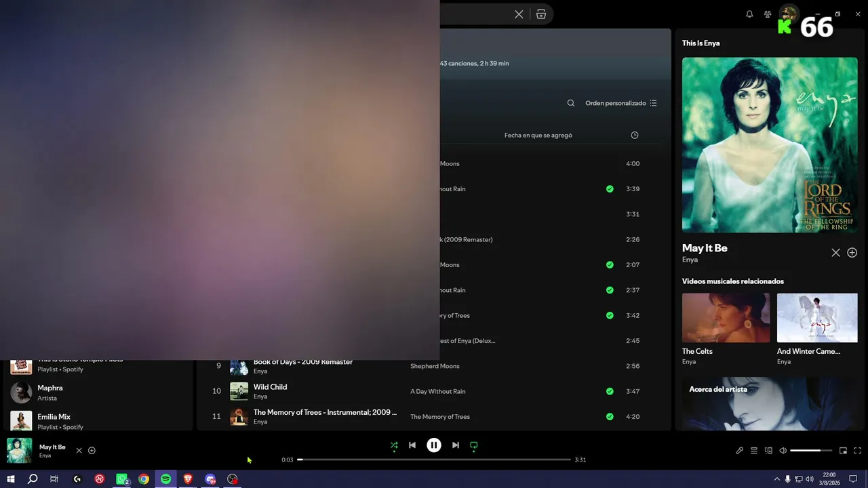
Task: Skip to the previous track
Action: pyautogui.click(x=412, y=445)
